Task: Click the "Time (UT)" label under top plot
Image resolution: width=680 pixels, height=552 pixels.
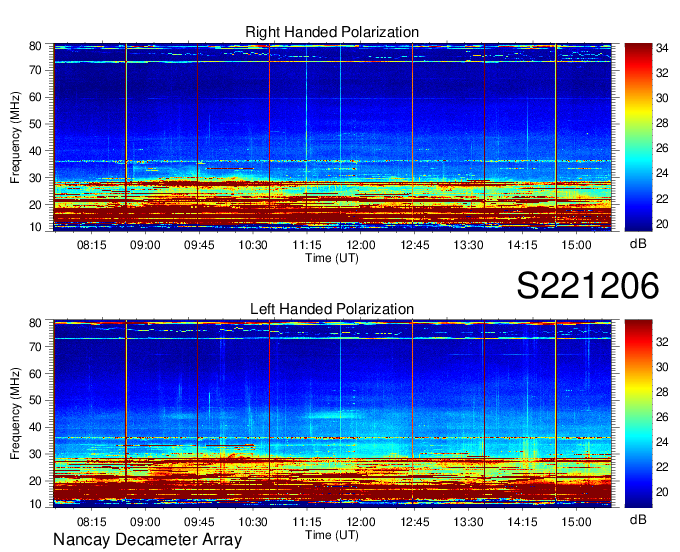Action: click(x=332, y=258)
